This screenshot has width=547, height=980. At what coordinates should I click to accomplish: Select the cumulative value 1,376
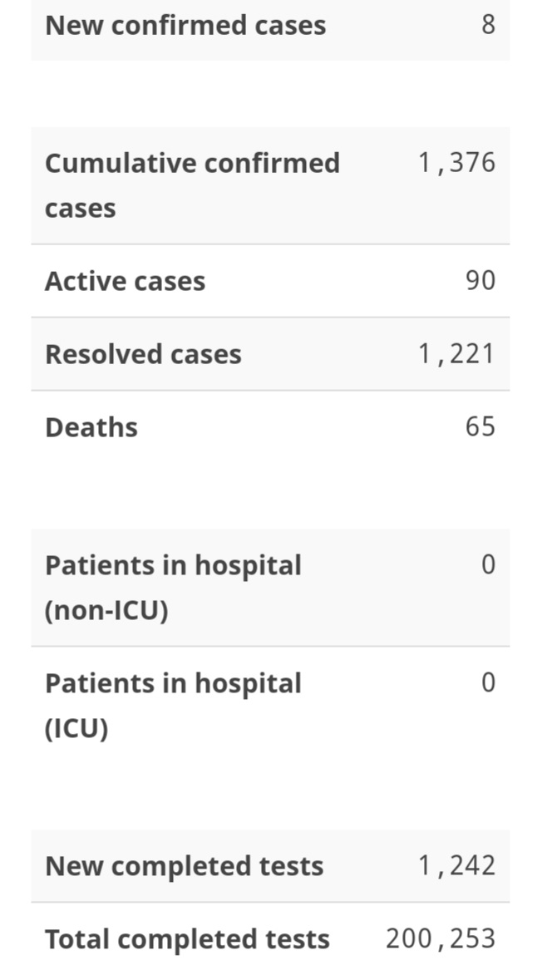pyautogui.click(x=456, y=162)
